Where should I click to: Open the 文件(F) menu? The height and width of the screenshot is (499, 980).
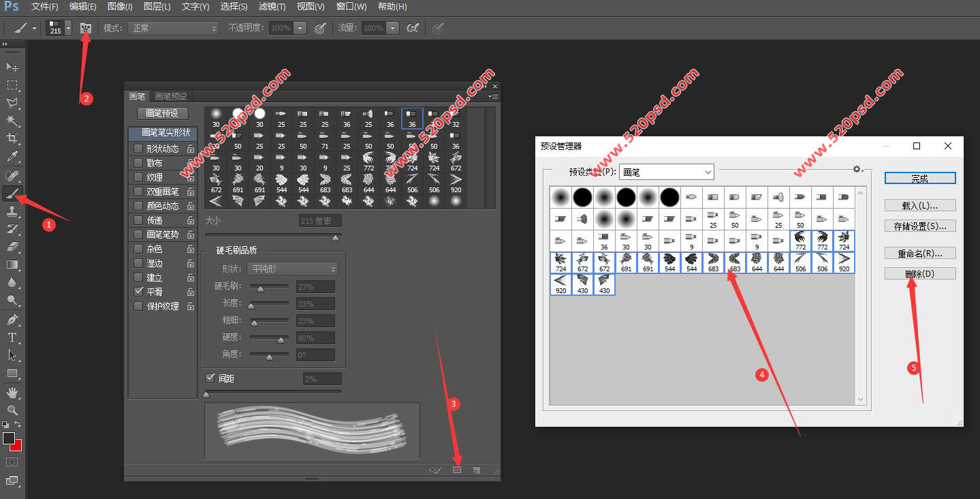click(x=44, y=7)
